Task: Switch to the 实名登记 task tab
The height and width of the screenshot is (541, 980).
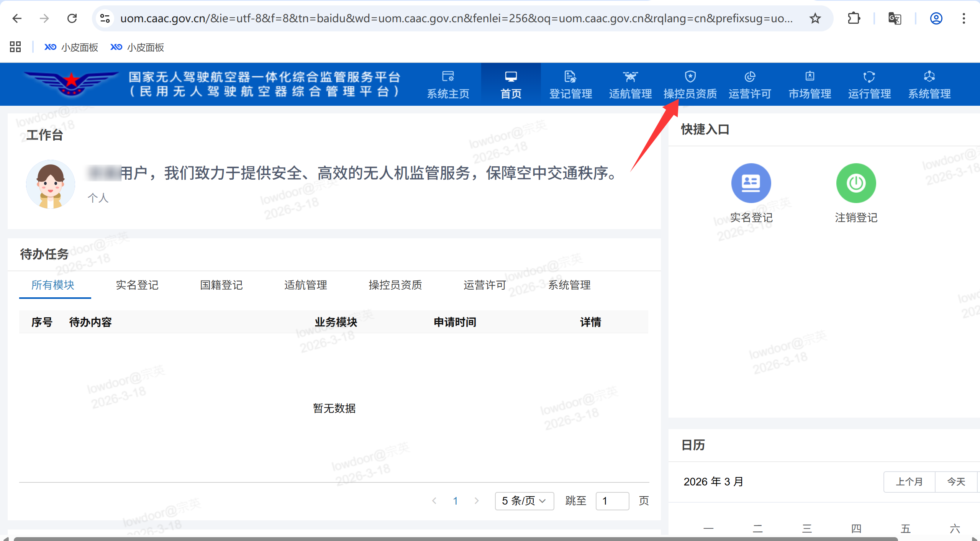Action: [x=137, y=285]
